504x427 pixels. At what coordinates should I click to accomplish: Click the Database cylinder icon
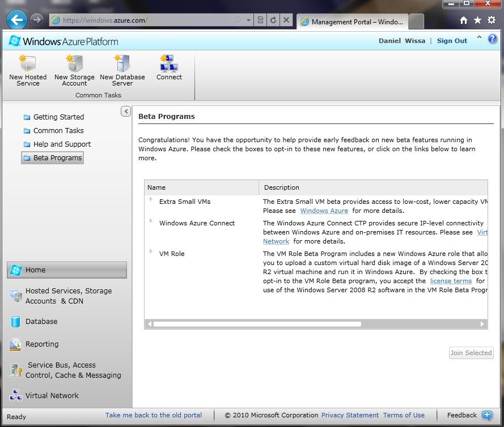15,321
